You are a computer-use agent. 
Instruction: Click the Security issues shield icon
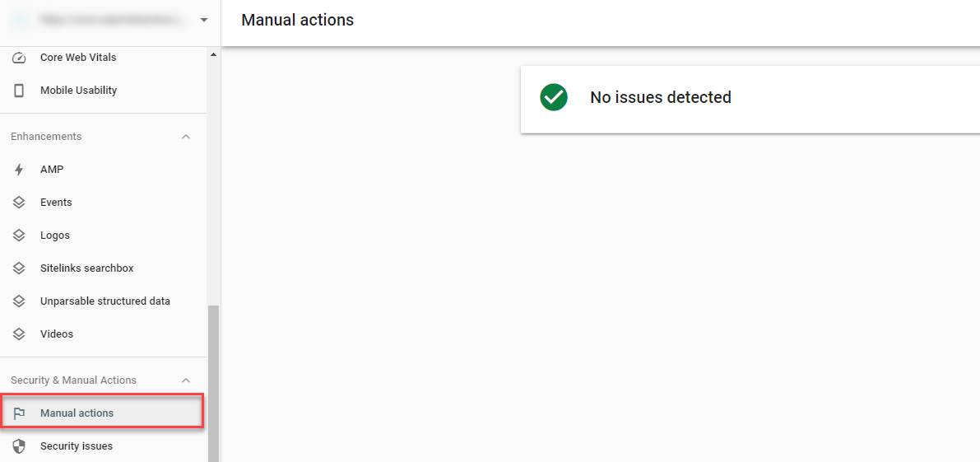pyautogui.click(x=19, y=446)
